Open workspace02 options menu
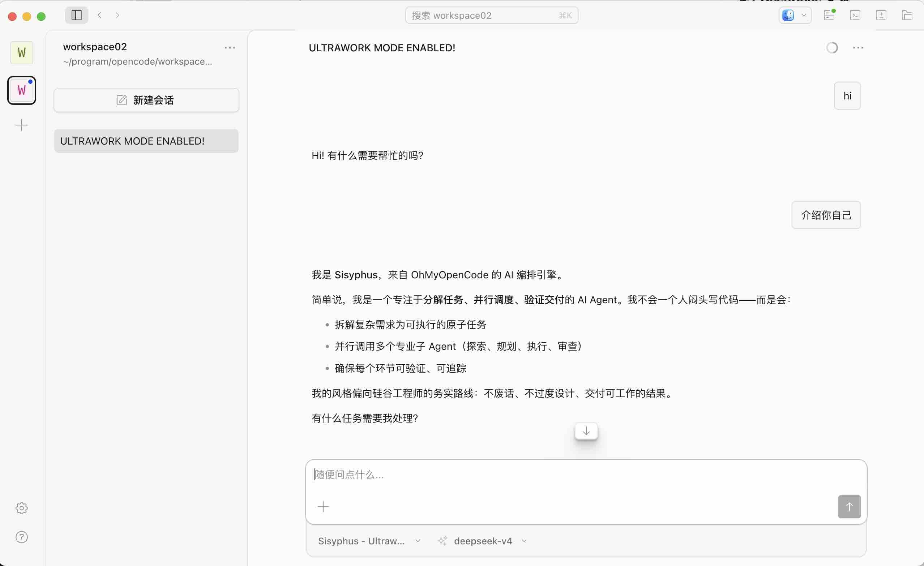The image size is (924, 566). 230,48
